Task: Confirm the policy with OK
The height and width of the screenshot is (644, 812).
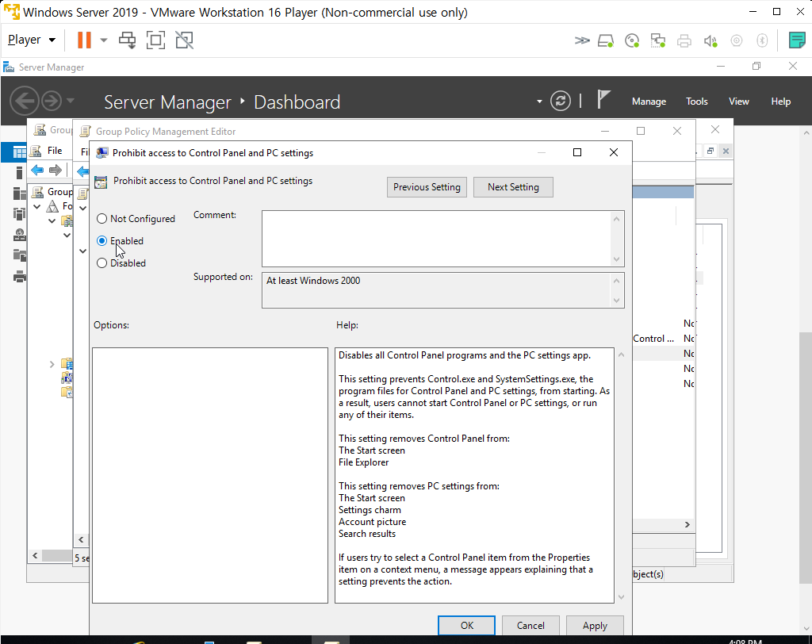Action: 466,625
